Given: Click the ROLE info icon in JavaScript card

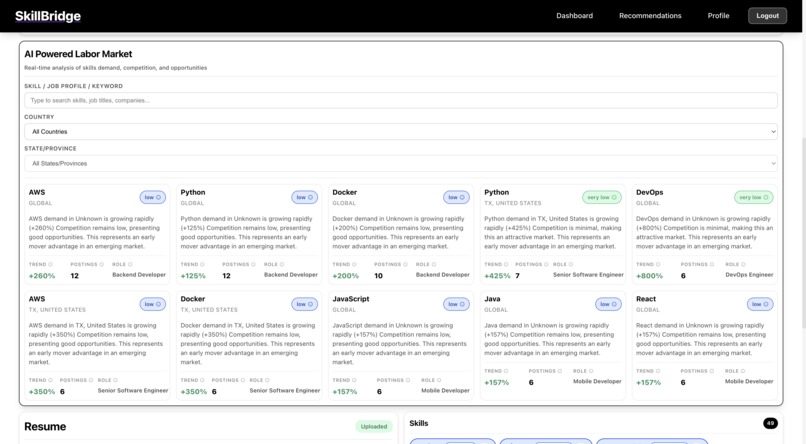Looking at the screenshot, I should point(439,380).
